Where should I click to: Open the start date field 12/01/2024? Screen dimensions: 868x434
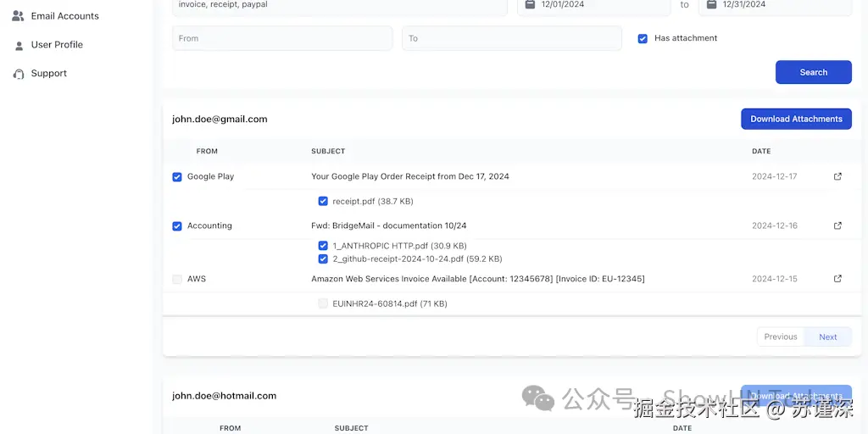tap(594, 6)
